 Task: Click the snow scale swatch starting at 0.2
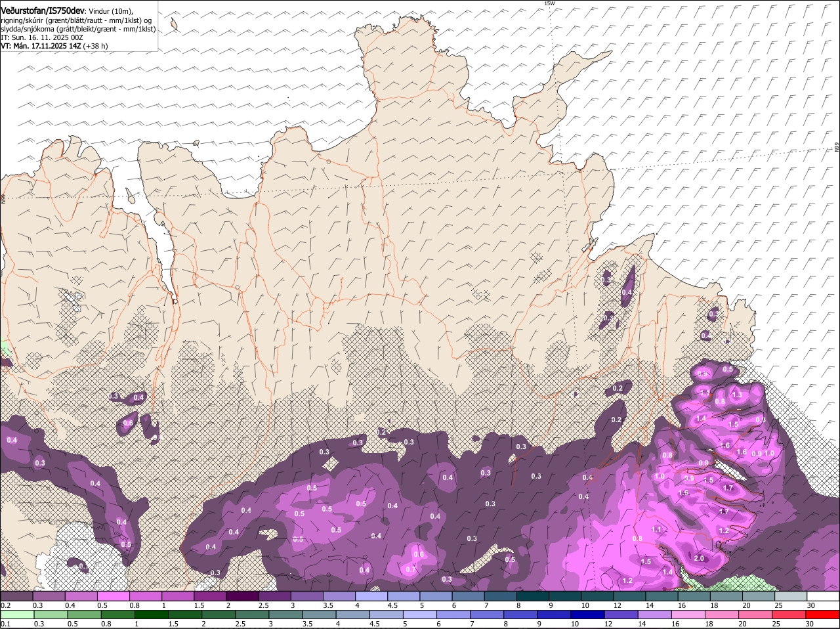click(x=16, y=596)
